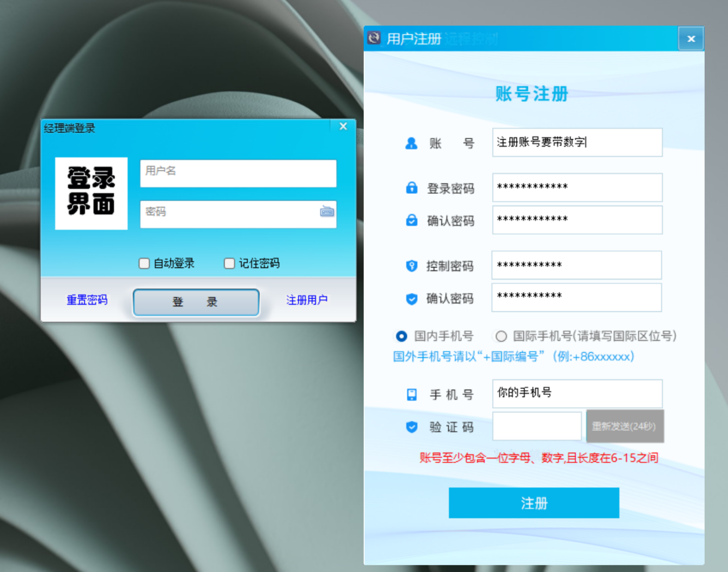Close the 经理端登录 window
The height and width of the screenshot is (572, 728).
pyautogui.click(x=343, y=126)
